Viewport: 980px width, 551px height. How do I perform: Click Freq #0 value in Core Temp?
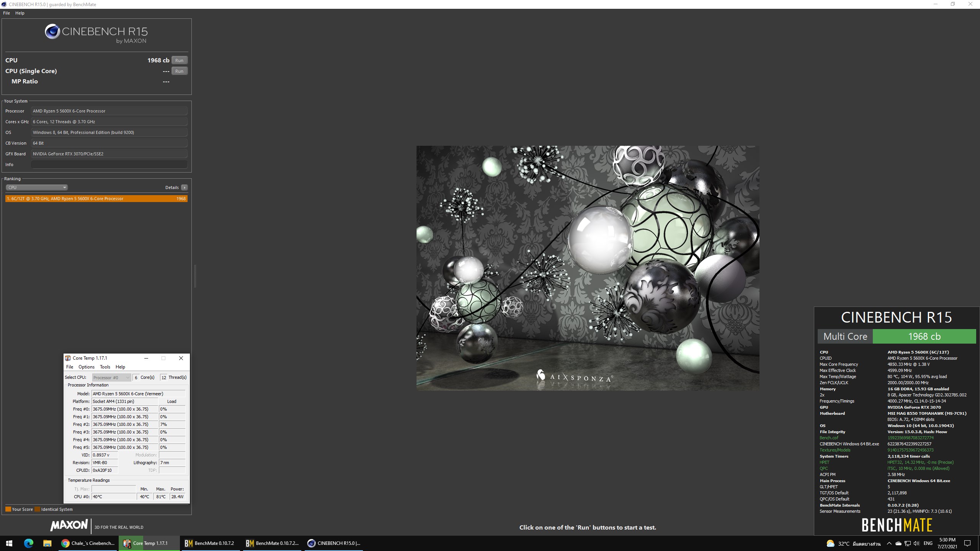(125, 409)
